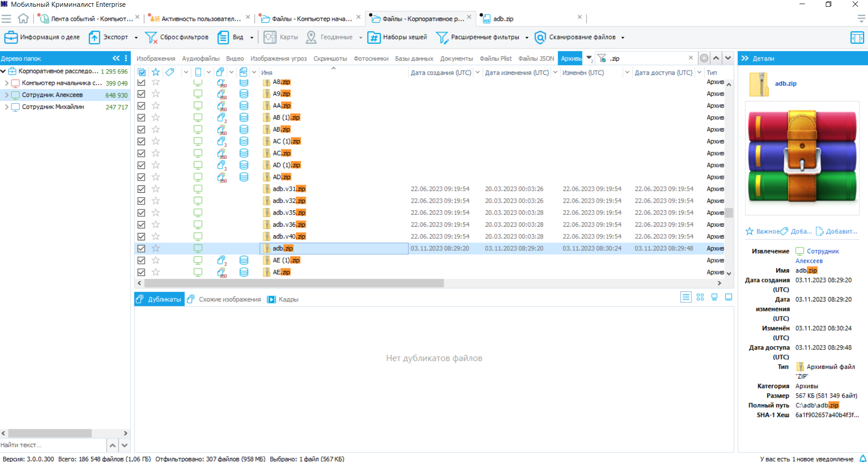Click the tag column header icon
The height and width of the screenshot is (462, 868).
click(170, 72)
